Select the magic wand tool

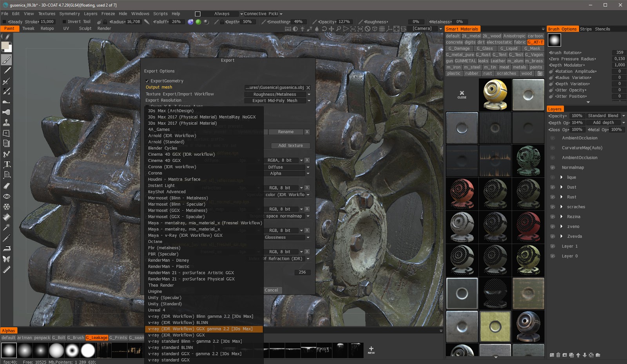pyautogui.click(x=6, y=227)
